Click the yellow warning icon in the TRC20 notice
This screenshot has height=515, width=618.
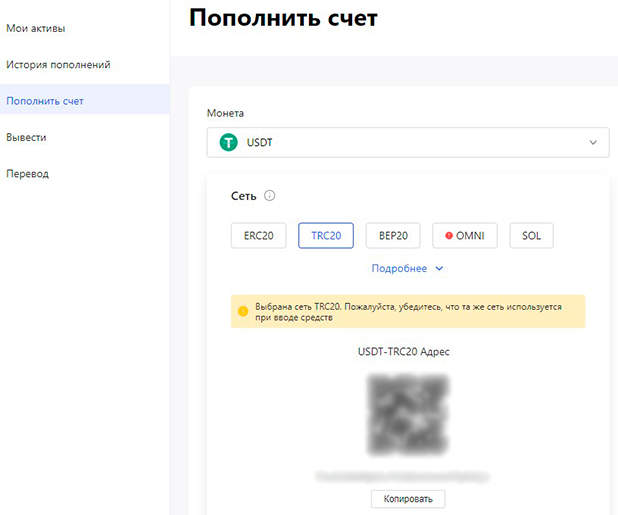tap(242, 311)
